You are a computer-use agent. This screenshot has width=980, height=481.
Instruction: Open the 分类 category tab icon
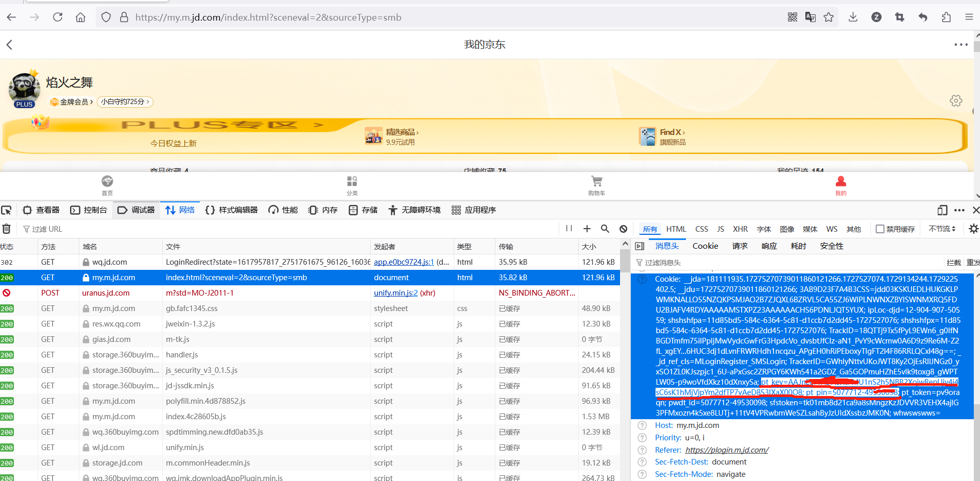point(352,185)
